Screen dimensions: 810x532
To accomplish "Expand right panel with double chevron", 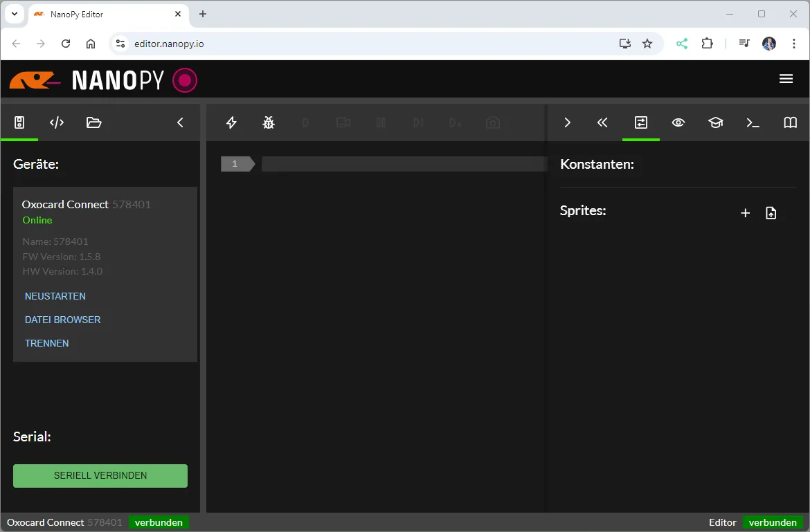I will (x=602, y=122).
